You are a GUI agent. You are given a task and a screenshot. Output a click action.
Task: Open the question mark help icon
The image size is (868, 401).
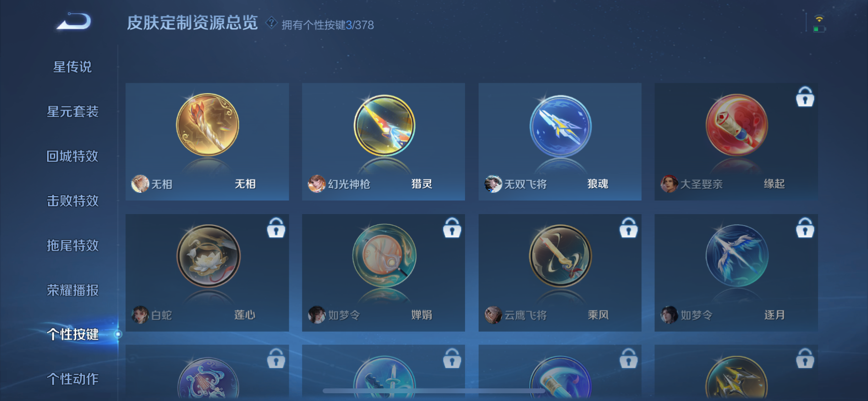click(x=271, y=22)
